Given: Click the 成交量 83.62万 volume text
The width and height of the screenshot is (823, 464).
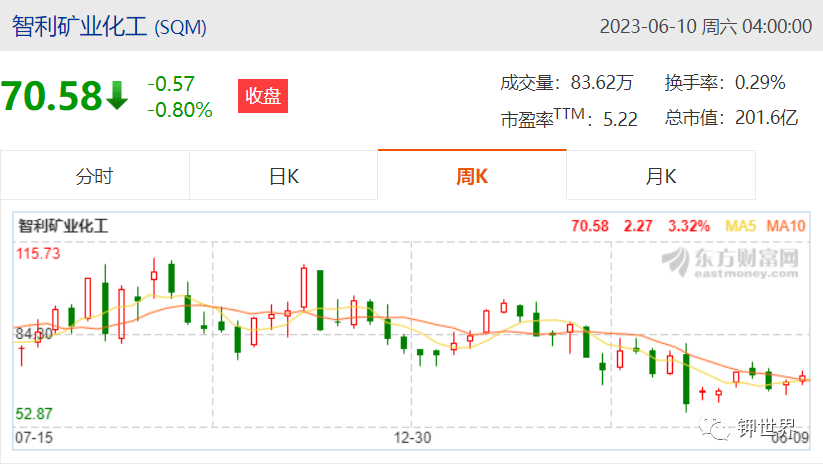Looking at the screenshot, I should (x=566, y=82).
